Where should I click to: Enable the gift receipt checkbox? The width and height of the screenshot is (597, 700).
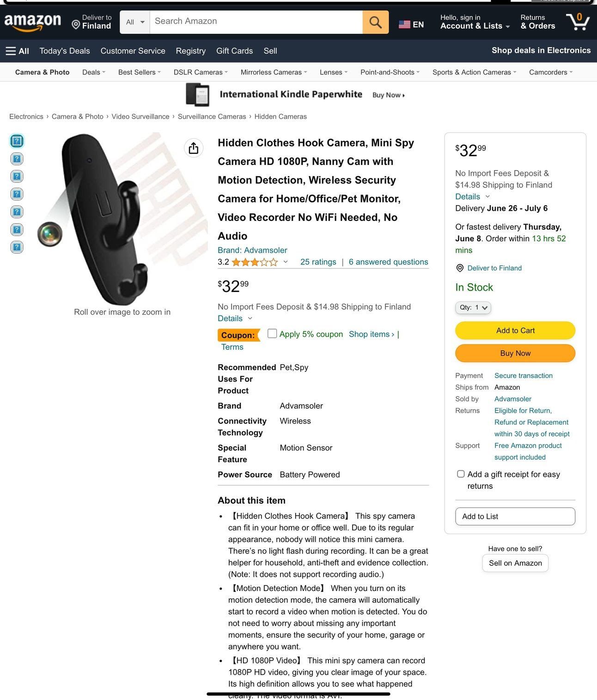point(461,474)
